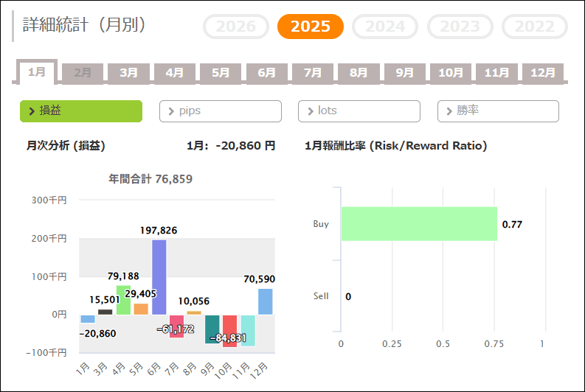
Task: Open the 1月 month tab
Action: click(x=37, y=72)
